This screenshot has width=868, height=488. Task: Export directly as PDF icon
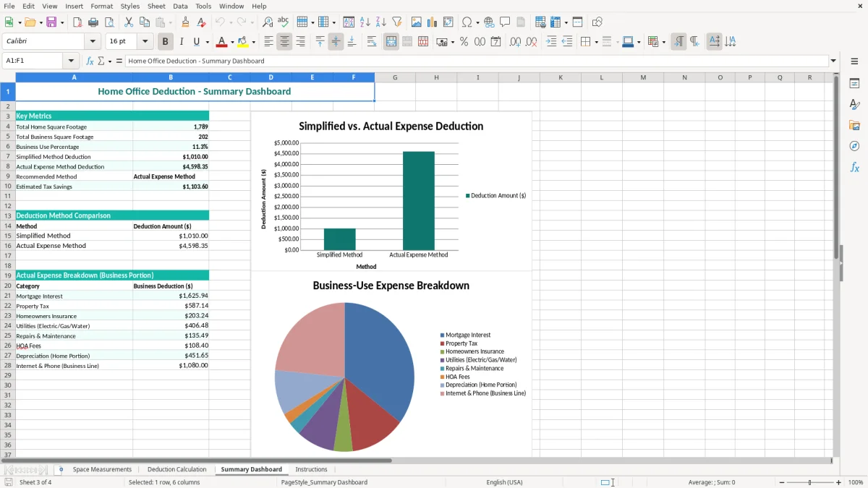tap(77, 22)
